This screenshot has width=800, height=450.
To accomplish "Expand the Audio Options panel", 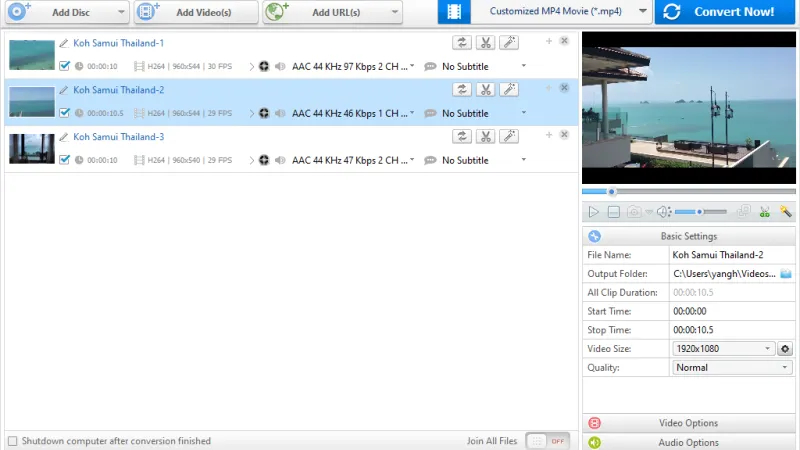I will (688, 442).
